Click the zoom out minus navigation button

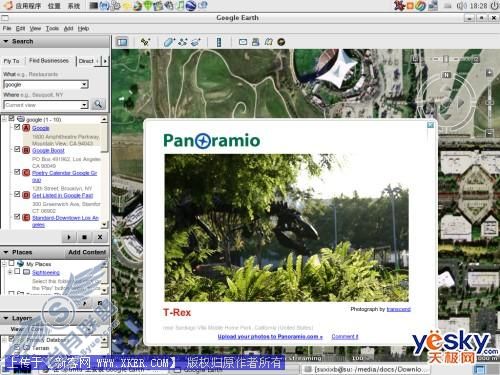(x=489, y=133)
